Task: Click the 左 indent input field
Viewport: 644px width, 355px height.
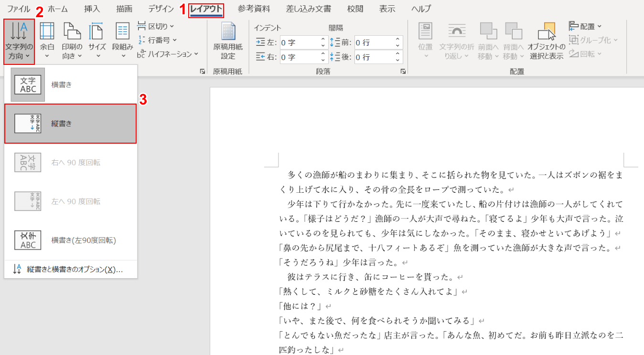Action: 299,42
